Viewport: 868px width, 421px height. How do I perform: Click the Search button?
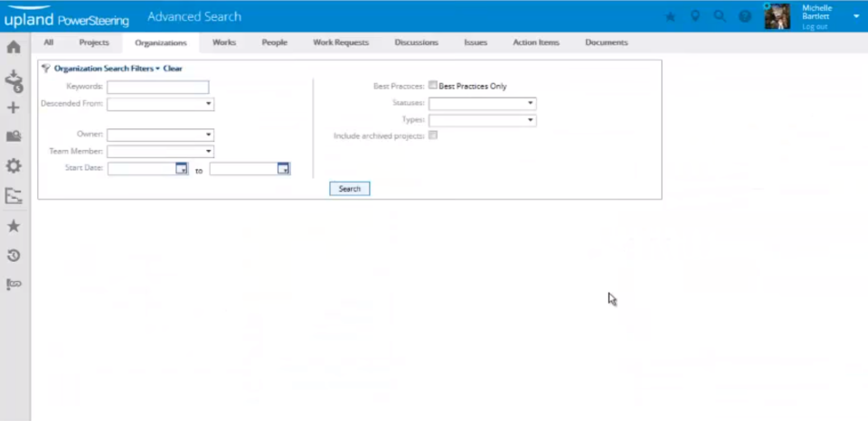point(350,189)
